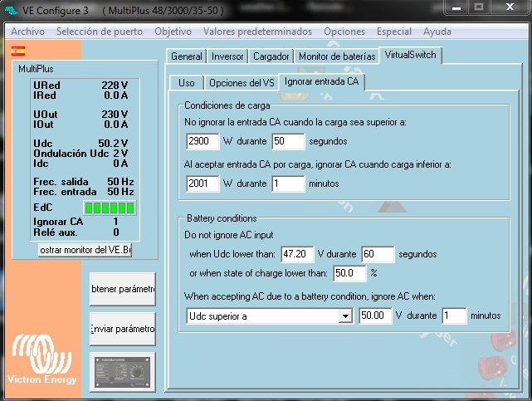Open the Valores predeterminados menu
The height and width of the screenshot is (401, 532).
pyautogui.click(x=257, y=32)
